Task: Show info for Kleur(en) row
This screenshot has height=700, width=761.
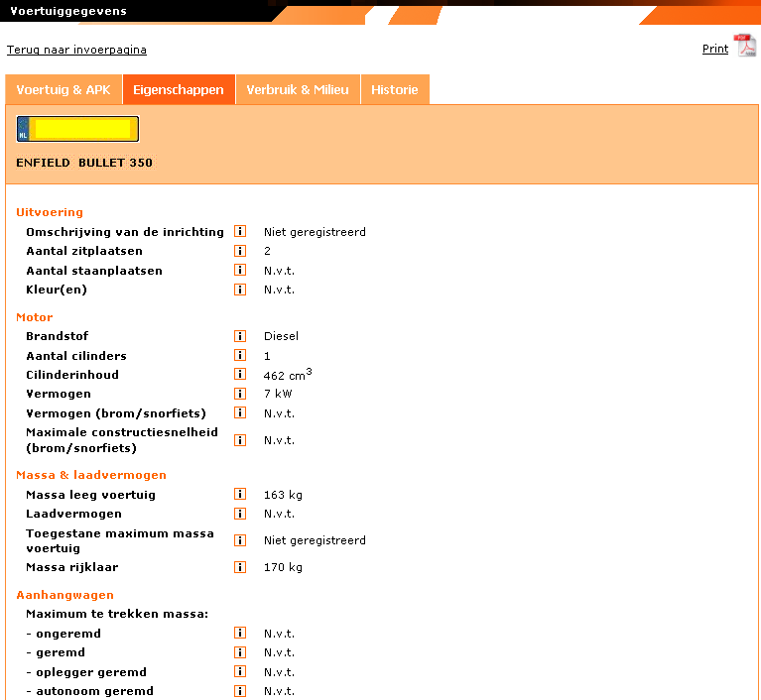Action: (240, 290)
